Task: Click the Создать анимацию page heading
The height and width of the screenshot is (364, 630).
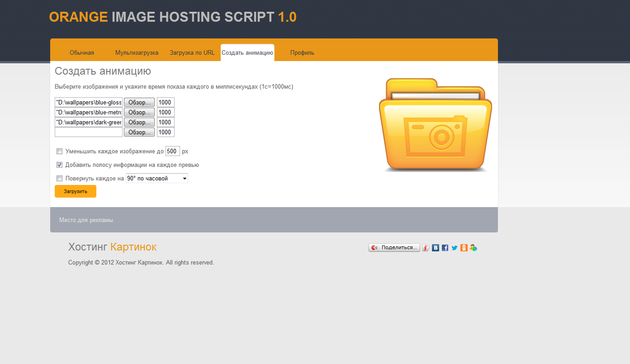Action: click(x=103, y=71)
